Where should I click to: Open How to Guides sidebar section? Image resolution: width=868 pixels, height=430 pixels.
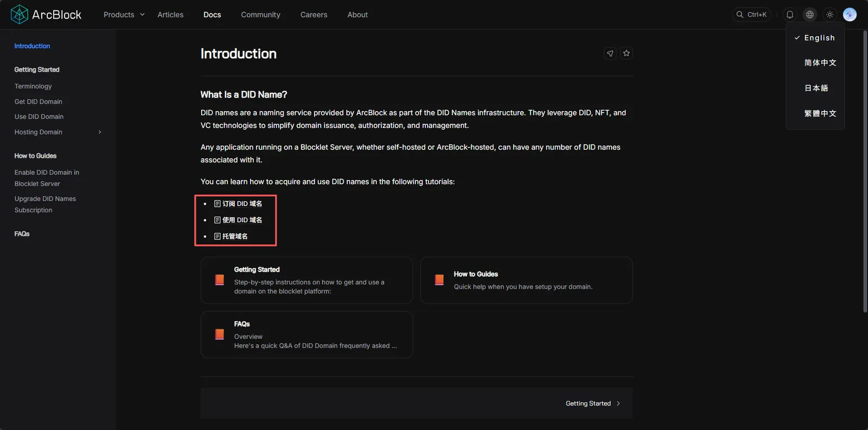coord(35,156)
